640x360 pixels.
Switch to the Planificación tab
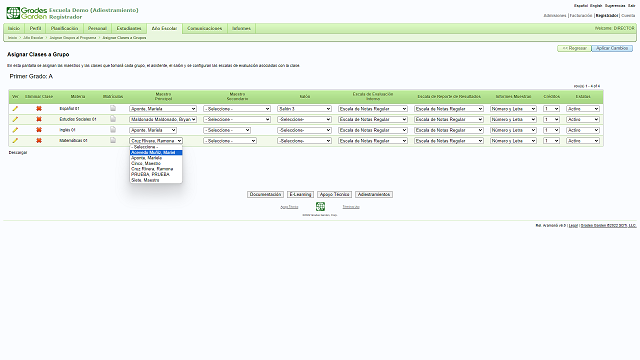click(x=64, y=29)
